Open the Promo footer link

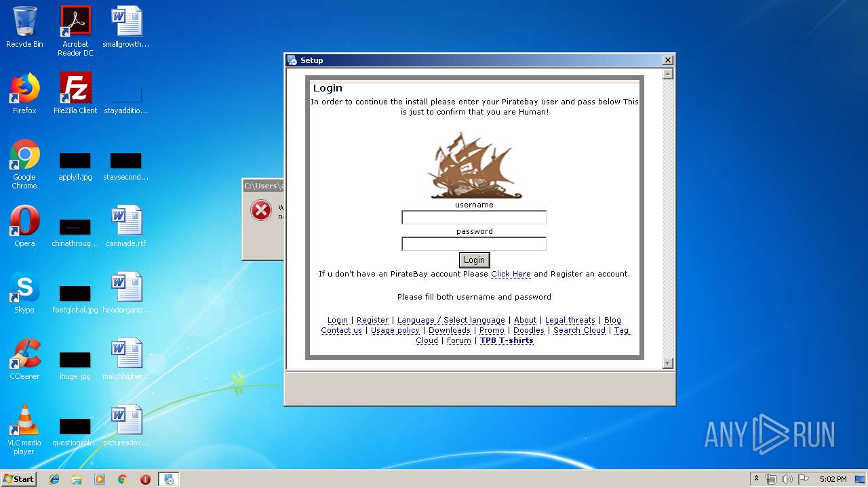[x=492, y=330]
